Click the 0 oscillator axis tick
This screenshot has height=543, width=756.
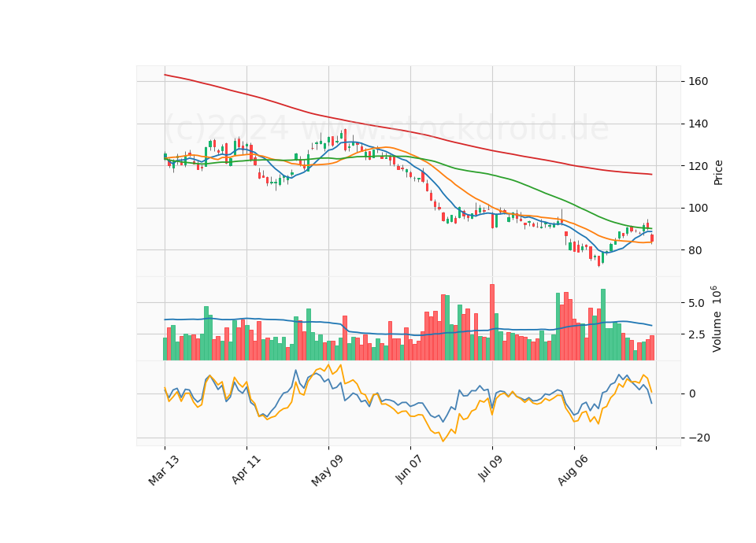tap(692, 393)
